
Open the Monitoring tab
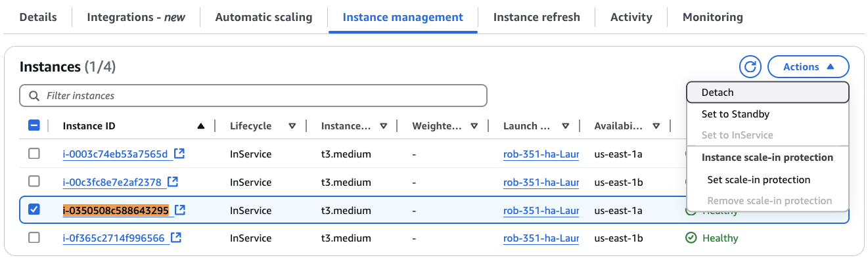tap(713, 17)
